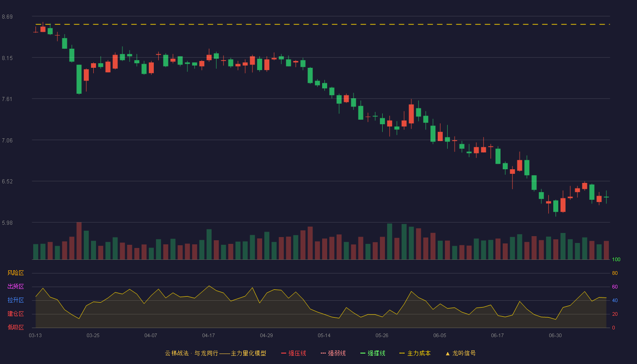
Task: Click the 04-17 date label
Action: (209, 335)
